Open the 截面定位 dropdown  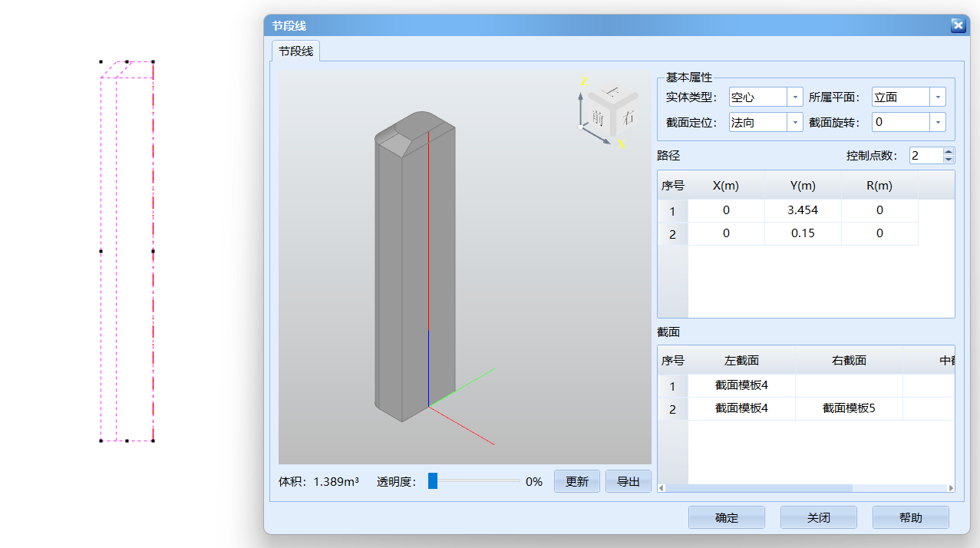tap(794, 122)
